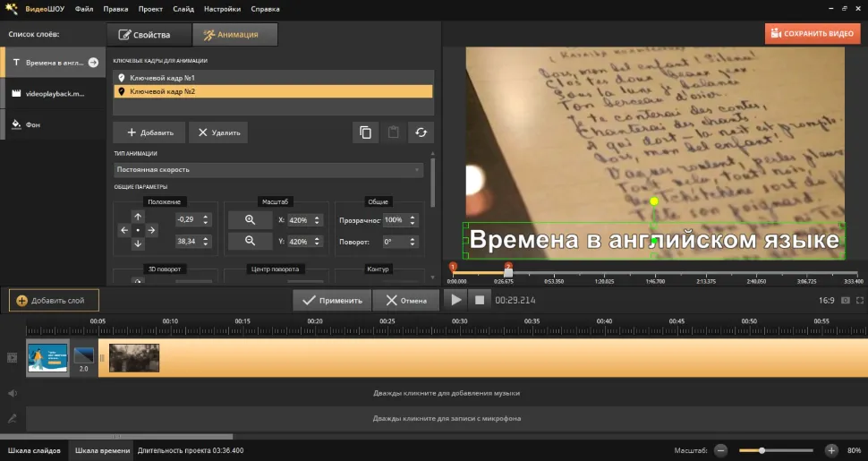
Task: Adjust scale Y 420% stepper
Action: tap(317, 242)
